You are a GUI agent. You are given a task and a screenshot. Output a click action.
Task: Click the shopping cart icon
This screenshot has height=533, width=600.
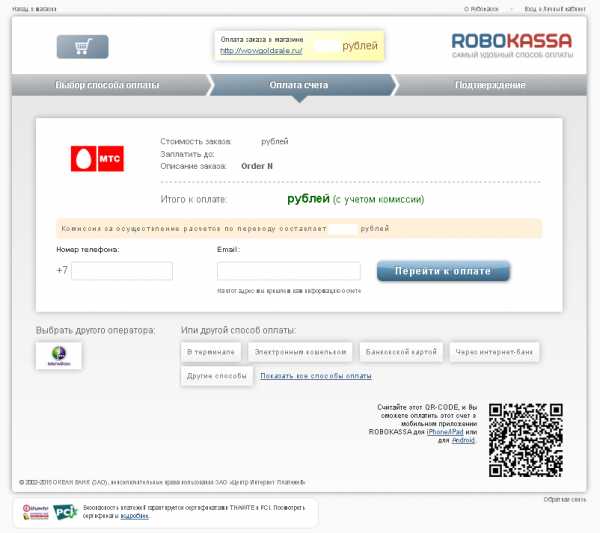[82, 47]
